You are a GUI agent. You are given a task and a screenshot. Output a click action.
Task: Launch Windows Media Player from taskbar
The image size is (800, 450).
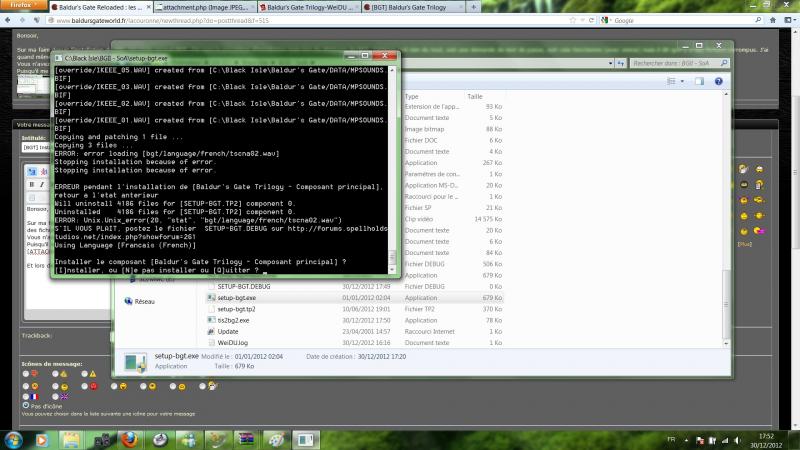click(x=42, y=440)
